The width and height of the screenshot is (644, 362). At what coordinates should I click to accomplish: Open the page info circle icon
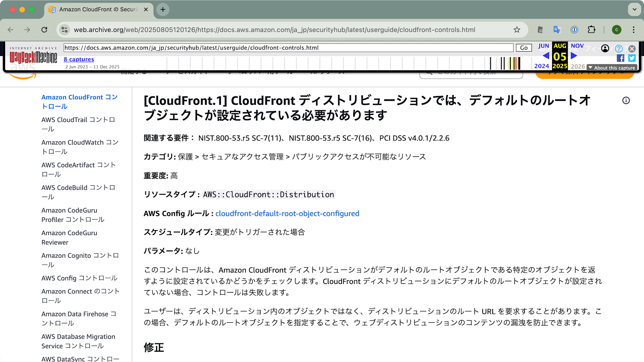626,101
